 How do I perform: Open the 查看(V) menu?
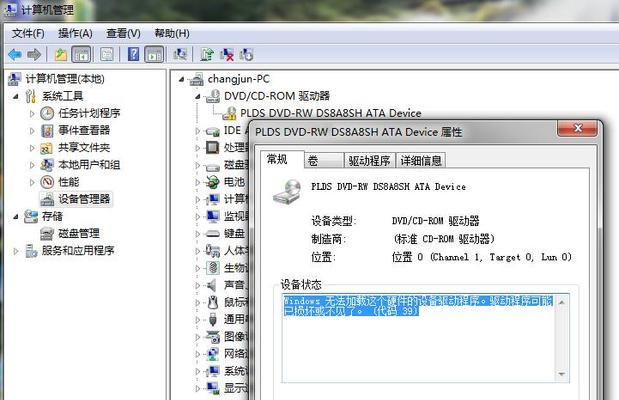[123, 33]
